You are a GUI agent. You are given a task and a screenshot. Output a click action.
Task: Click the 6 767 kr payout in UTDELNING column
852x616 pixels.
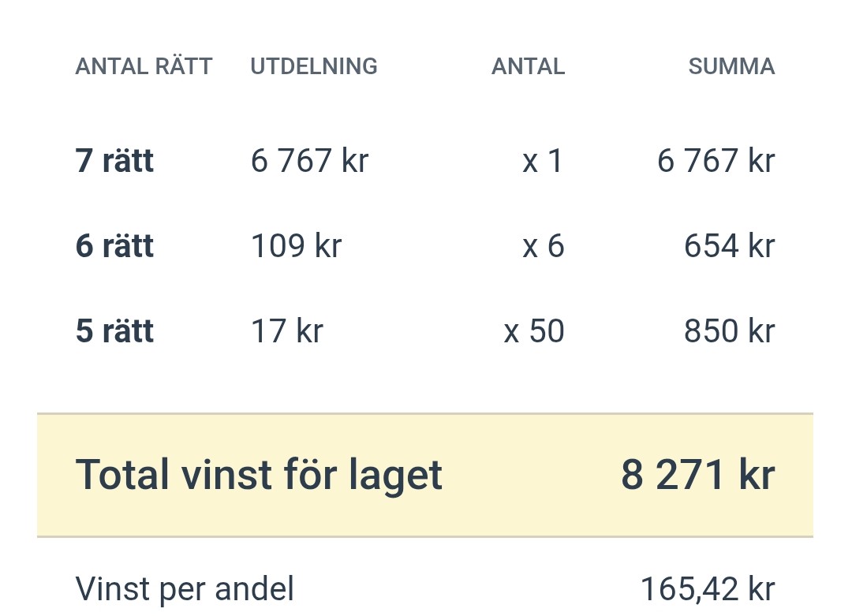pyautogui.click(x=310, y=161)
